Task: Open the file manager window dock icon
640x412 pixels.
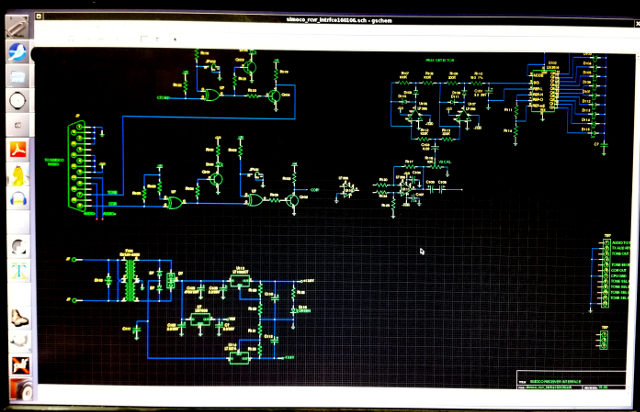Action: [x=18, y=75]
